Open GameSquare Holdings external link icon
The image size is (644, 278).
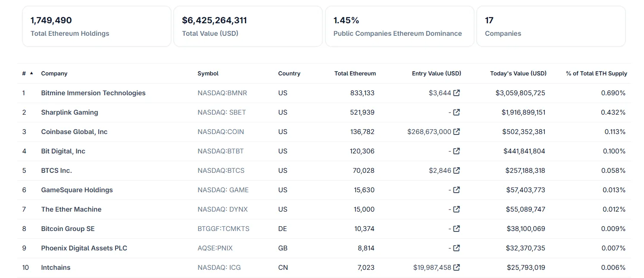(x=456, y=190)
